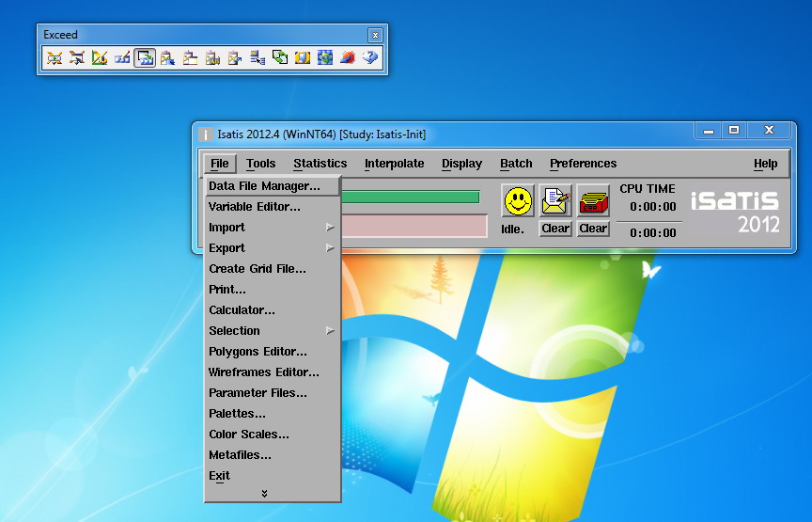
Task: Open the Display menu
Action: tap(462, 164)
